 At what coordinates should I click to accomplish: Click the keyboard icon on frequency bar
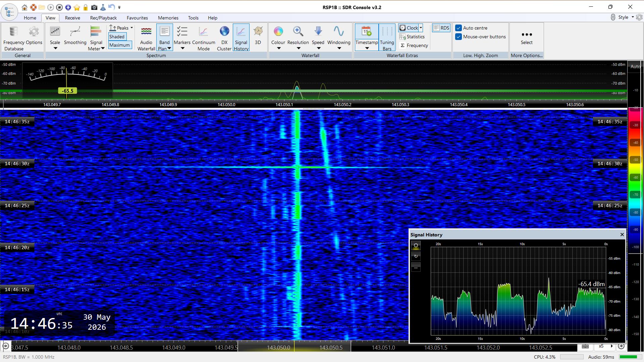pos(585,346)
